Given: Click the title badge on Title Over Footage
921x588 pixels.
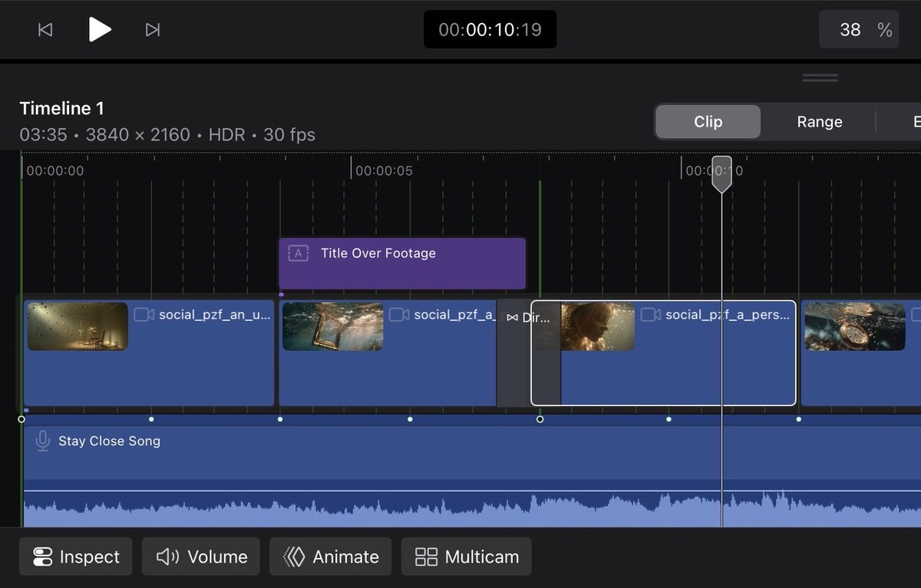Looking at the screenshot, I should coord(298,253).
